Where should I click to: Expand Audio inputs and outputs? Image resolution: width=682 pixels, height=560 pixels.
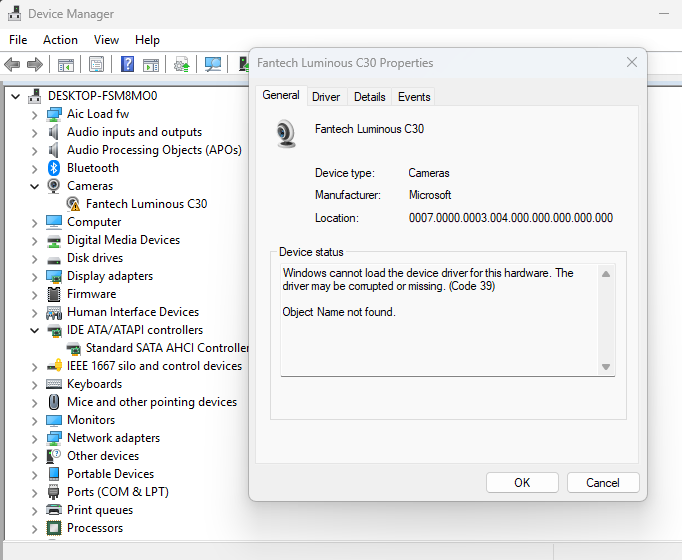(34, 133)
